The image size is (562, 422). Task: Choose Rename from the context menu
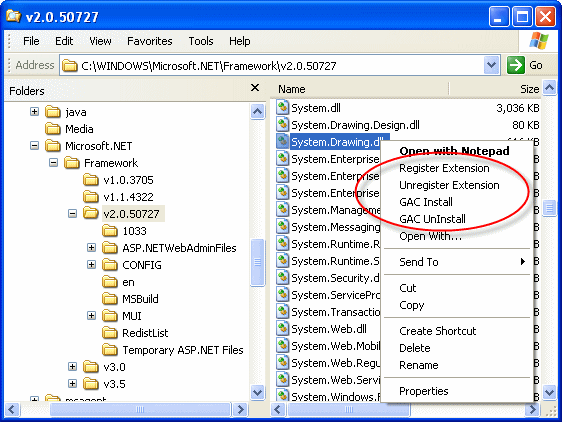[x=457, y=365]
